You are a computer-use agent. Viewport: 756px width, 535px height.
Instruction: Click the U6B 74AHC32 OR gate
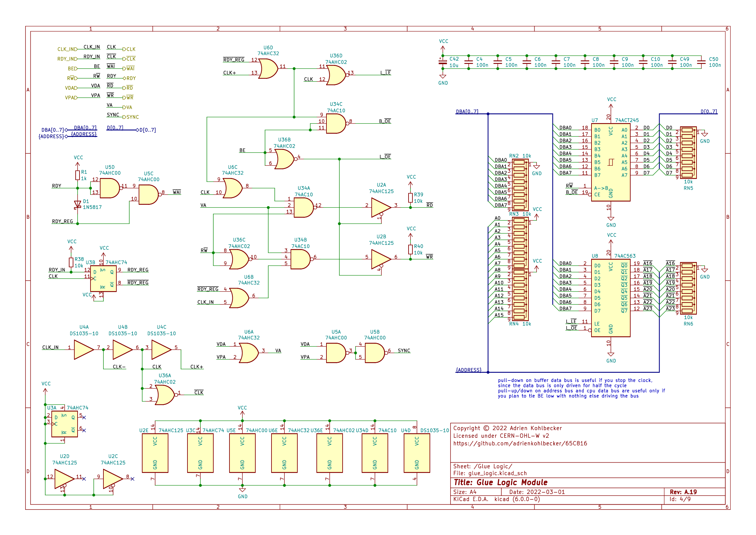(x=239, y=298)
